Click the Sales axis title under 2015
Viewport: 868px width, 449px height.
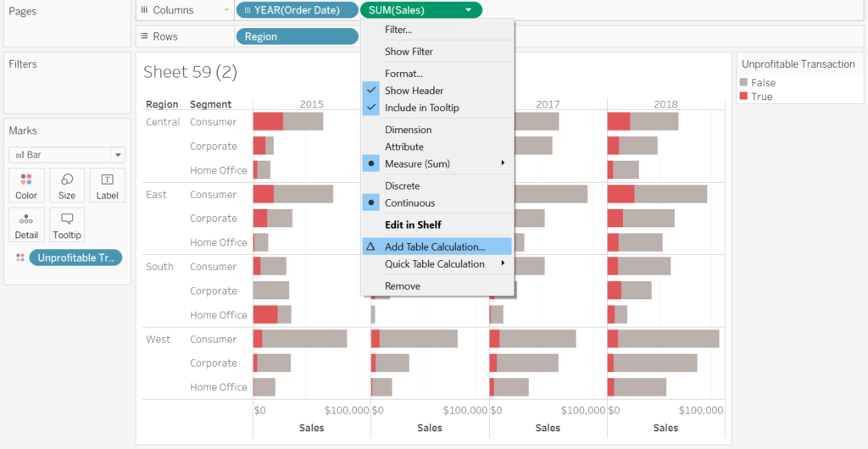point(312,428)
